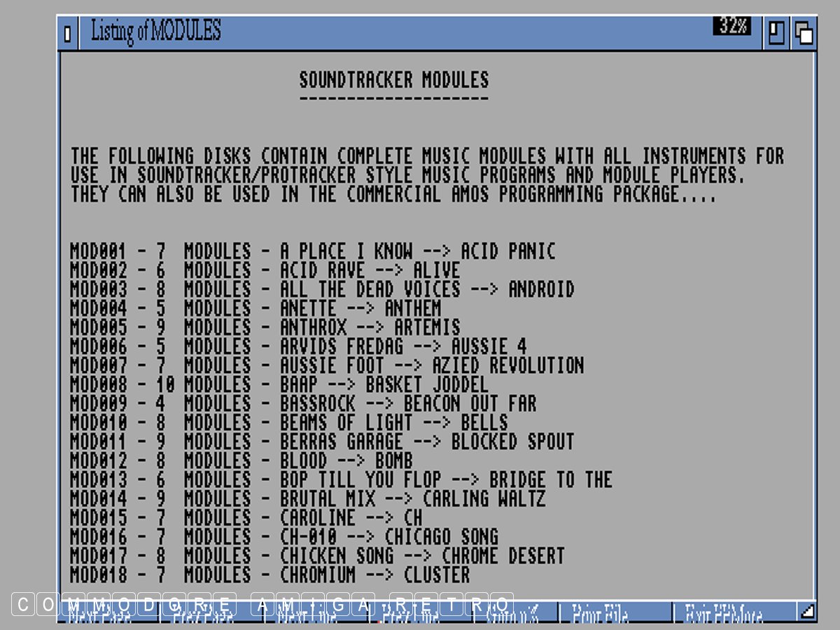Click the window close gadget at top-left
This screenshot has width=840, height=630.
67,34
